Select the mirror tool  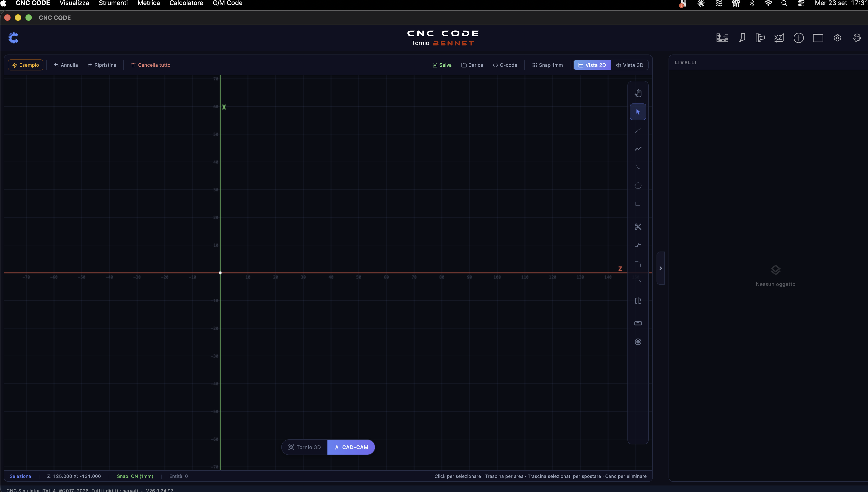pos(638,301)
